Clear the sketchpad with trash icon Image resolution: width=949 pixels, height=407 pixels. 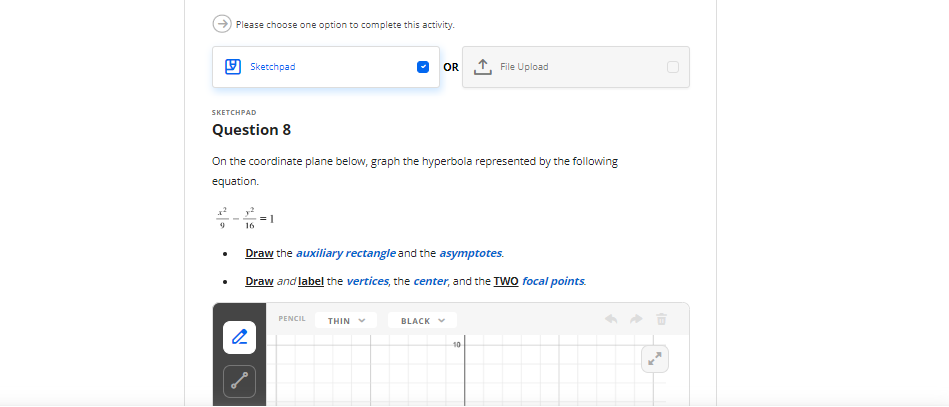(662, 319)
